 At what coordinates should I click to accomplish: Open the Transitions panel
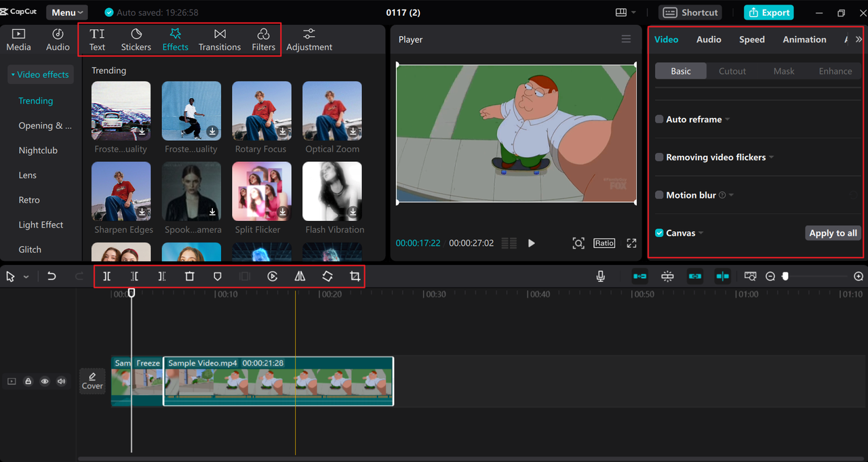[x=220, y=40]
